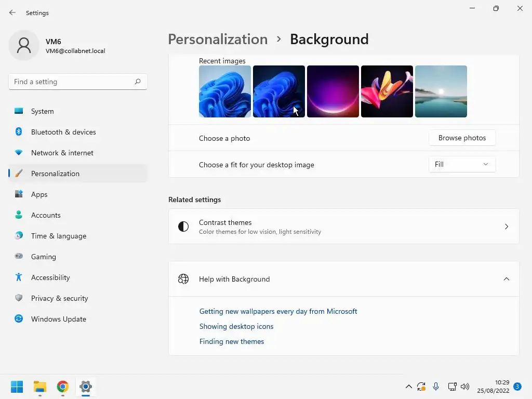
Task: Open Bluetooth & devices category
Action: (x=78, y=132)
